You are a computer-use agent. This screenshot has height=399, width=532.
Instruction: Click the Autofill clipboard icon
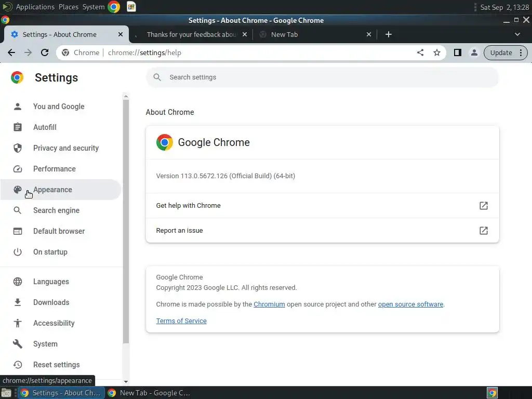click(x=18, y=127)
